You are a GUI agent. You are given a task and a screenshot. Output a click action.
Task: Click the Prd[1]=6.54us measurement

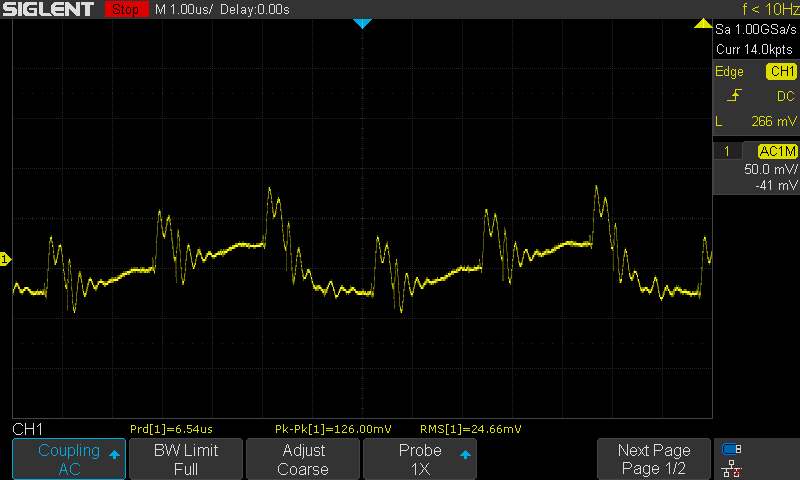(171, 429)
